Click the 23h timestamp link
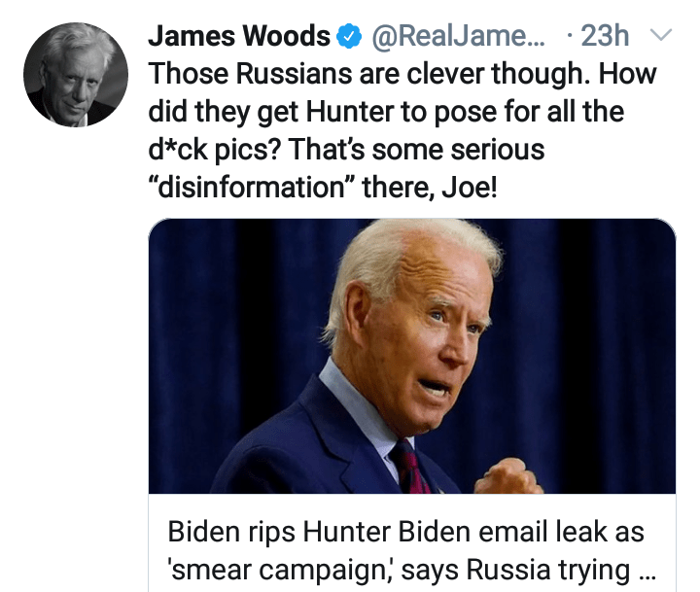 tap(605, 36)
